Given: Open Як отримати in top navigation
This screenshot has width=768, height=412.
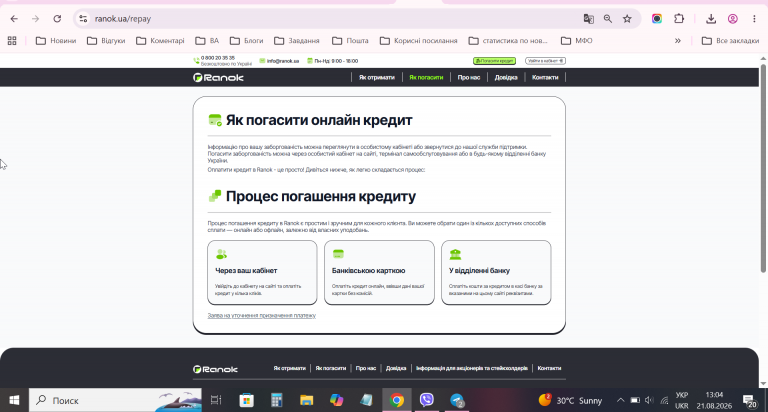Looking at the screenshot, I should 377,77.
